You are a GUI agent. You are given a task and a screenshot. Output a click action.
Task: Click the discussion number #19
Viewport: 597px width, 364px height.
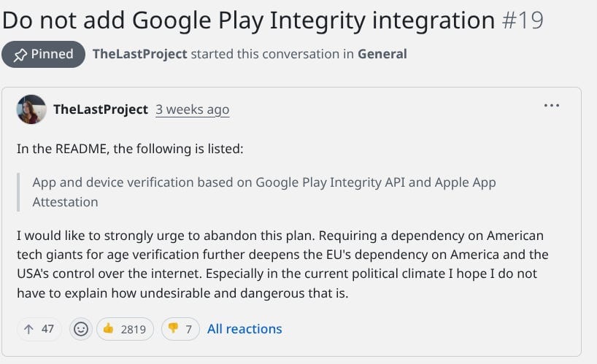(x=523, y=20)
